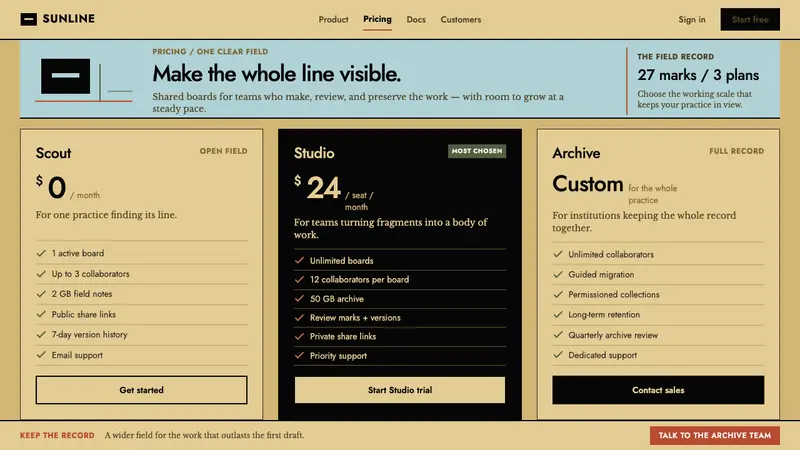The height and width of the screenshot is (450, 800).
Task: Click the $0 price in Scout card
Action: (x=51, y=187)
